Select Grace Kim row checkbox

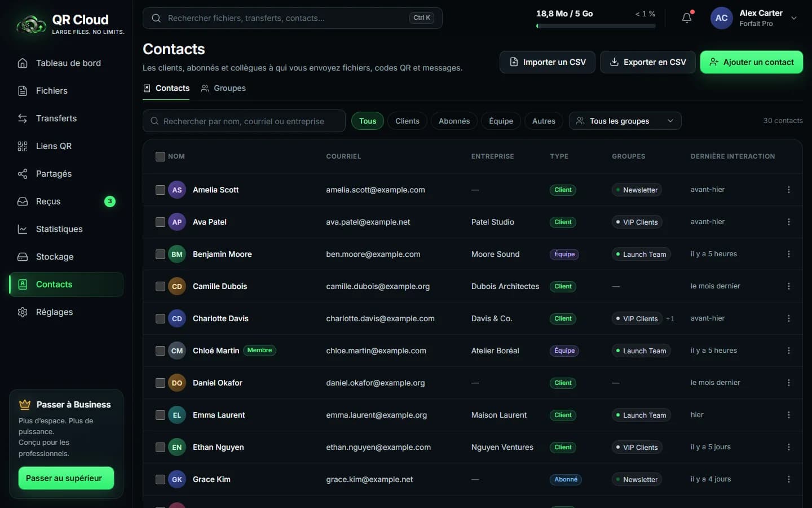point(160,479)
